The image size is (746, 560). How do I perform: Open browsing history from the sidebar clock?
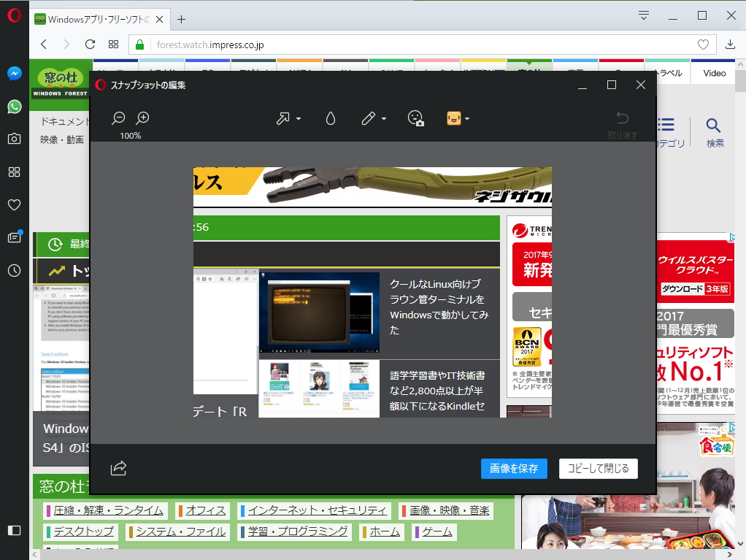click(14, 271)
